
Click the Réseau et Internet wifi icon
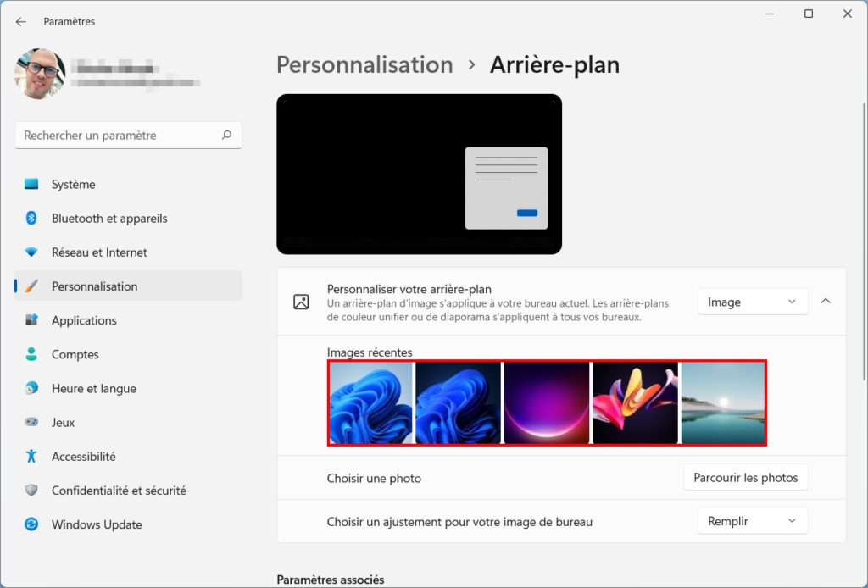pyautogui.click(x=31, y=252)
